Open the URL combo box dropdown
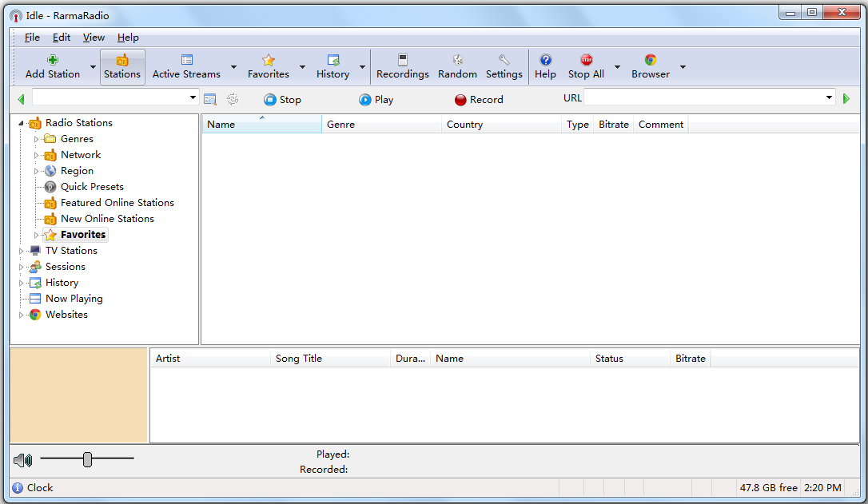 [829, 97]
